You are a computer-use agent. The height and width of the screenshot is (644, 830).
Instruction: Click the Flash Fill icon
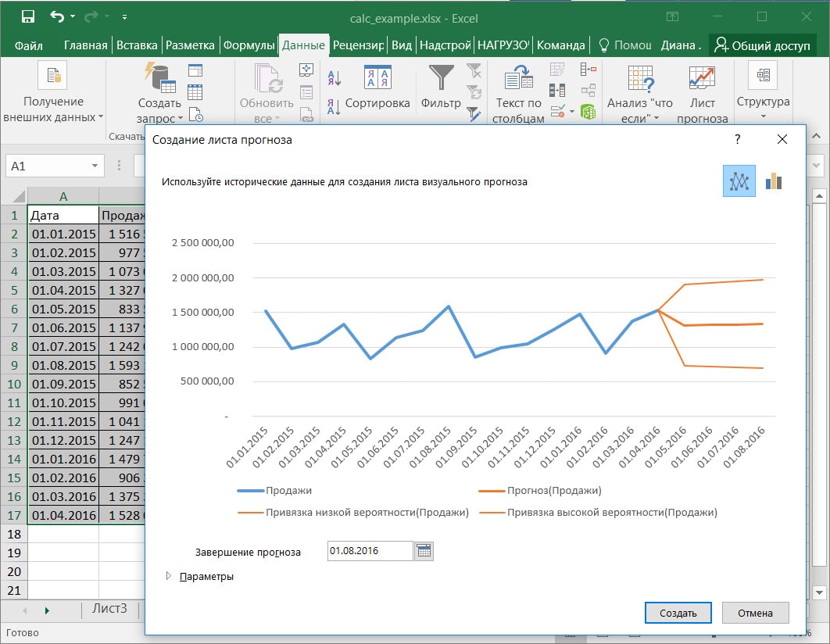[x=557, y=70]
